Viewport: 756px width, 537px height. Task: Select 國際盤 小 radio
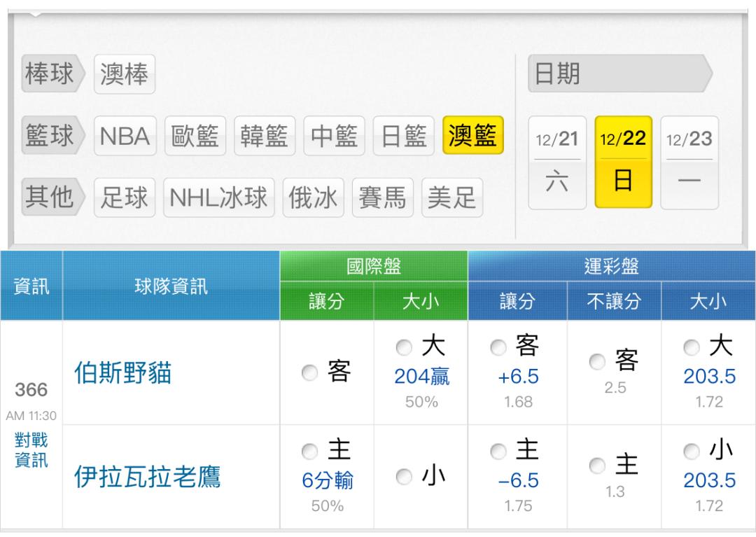pyautogui.click(x=404, y=476)
